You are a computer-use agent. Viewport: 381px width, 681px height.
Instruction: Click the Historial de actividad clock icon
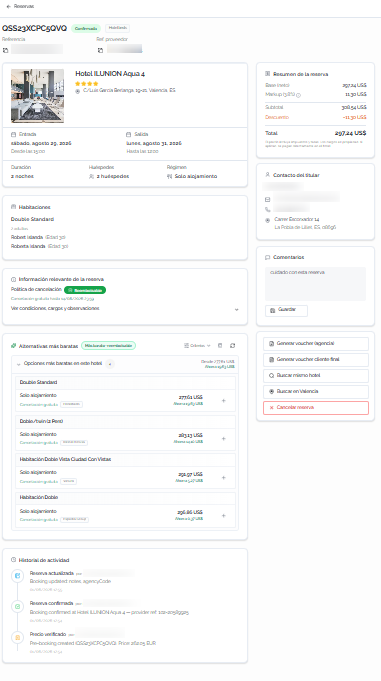tap(13, 560)
